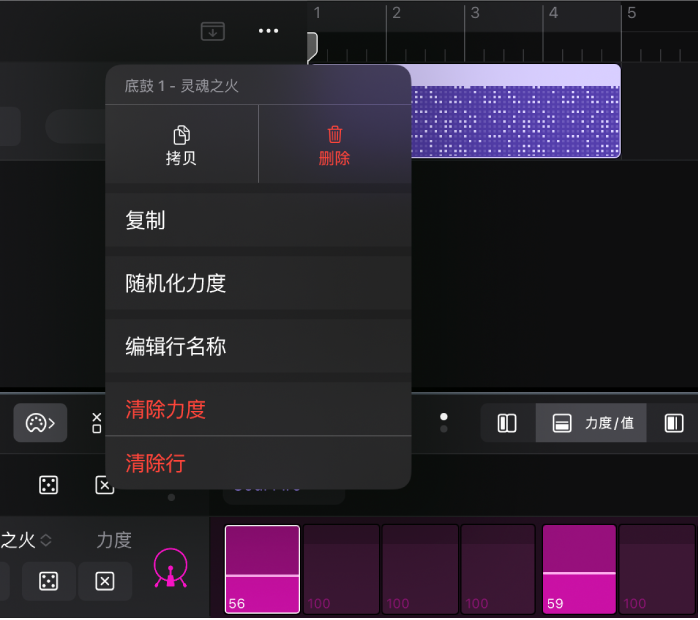
Task: Click bar 4 on the timeline ruler
Action: pos(554,13)
